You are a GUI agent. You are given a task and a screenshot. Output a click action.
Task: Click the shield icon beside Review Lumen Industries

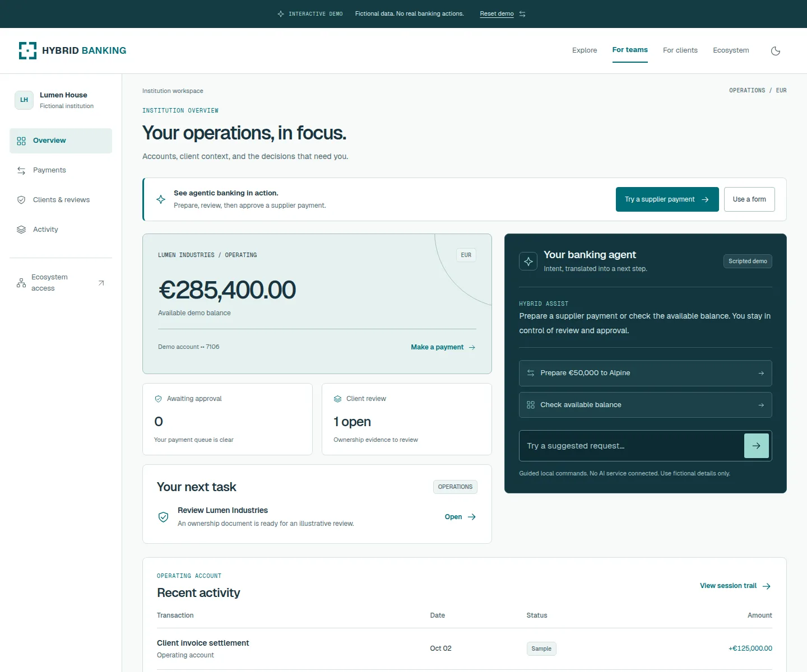coord(163,517)
